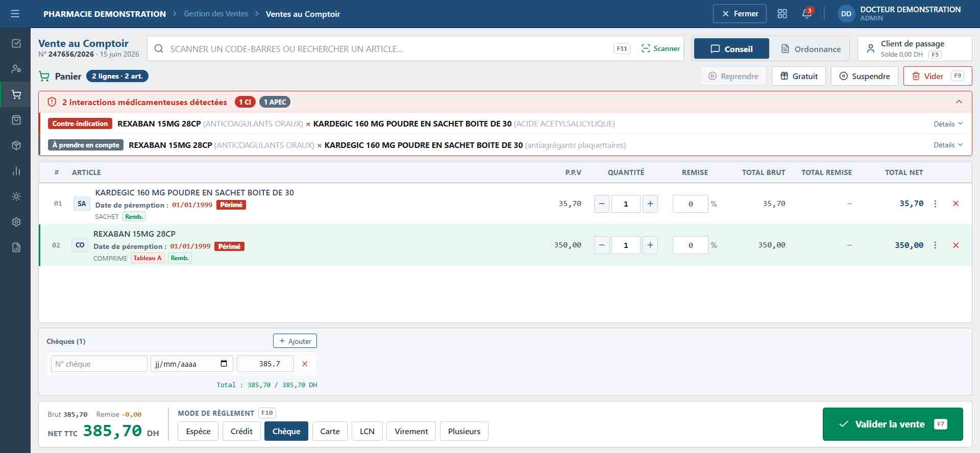Open the statistics chart sidebar icon

tap(16, 171)
